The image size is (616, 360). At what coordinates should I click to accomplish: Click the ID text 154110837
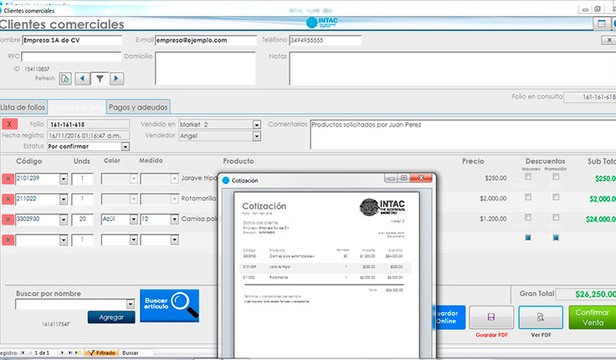(37, 69)
